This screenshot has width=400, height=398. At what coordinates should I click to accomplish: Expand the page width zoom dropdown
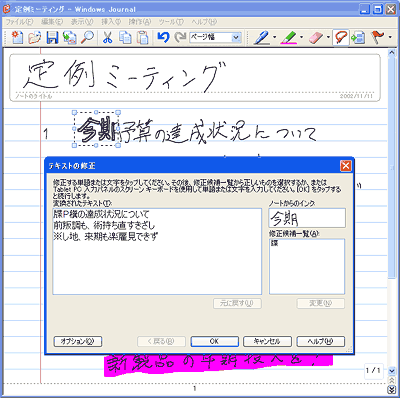click(x=236, y=37)
